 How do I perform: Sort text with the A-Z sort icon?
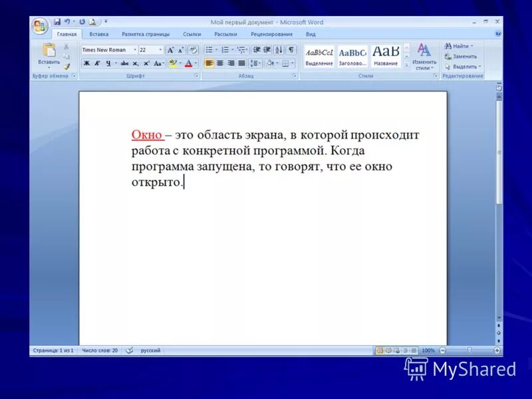tap(279, 50)
